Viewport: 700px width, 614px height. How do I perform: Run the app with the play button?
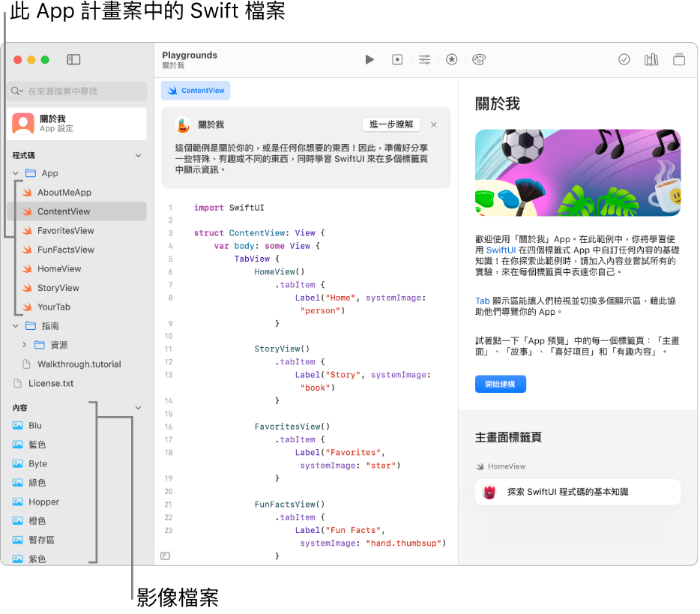[x=369, y=59]
